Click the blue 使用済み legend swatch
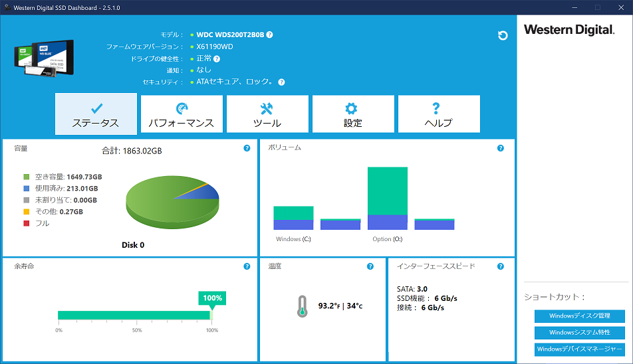This screenshot has height=364, width=633. pyautogui.click(x=27, y=188)
